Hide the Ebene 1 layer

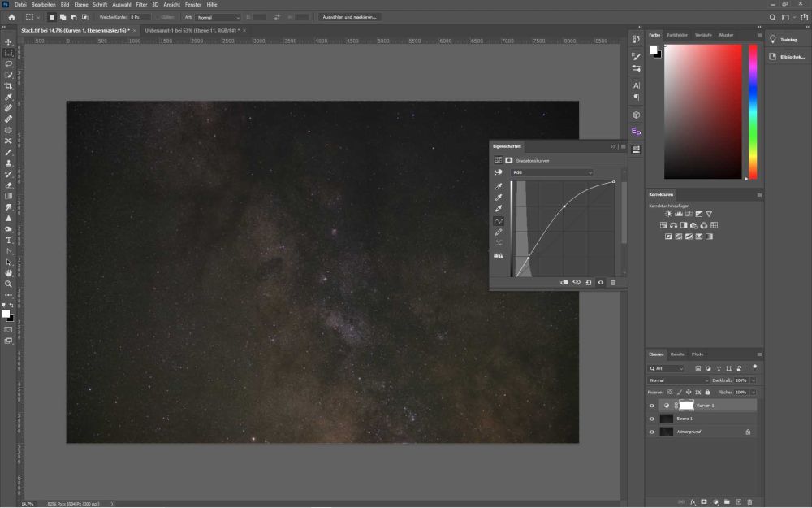[650, 419]
